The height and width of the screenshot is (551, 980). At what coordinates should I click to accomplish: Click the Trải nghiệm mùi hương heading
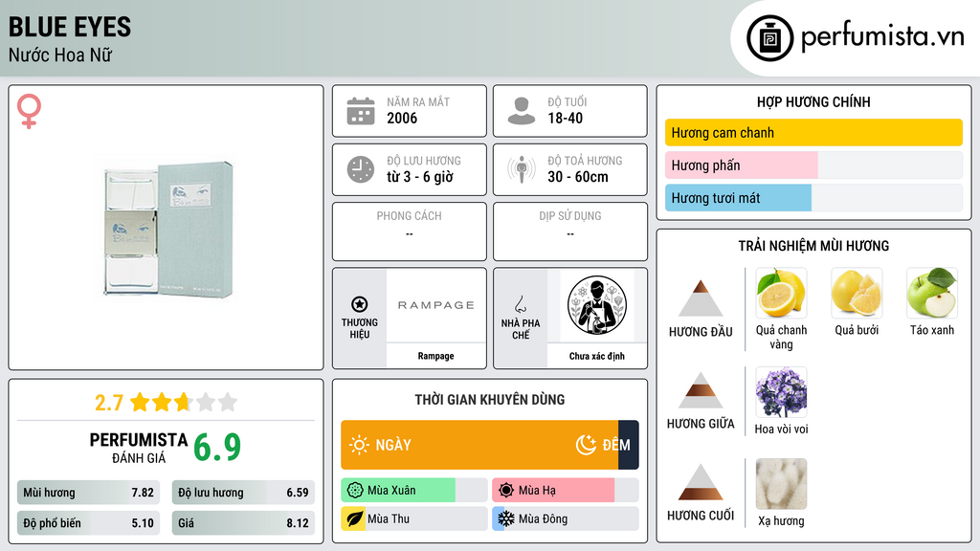[x=813, y=246]
